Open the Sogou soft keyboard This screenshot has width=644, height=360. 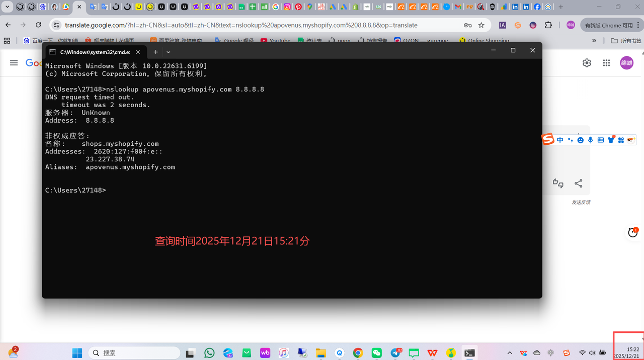601,140
